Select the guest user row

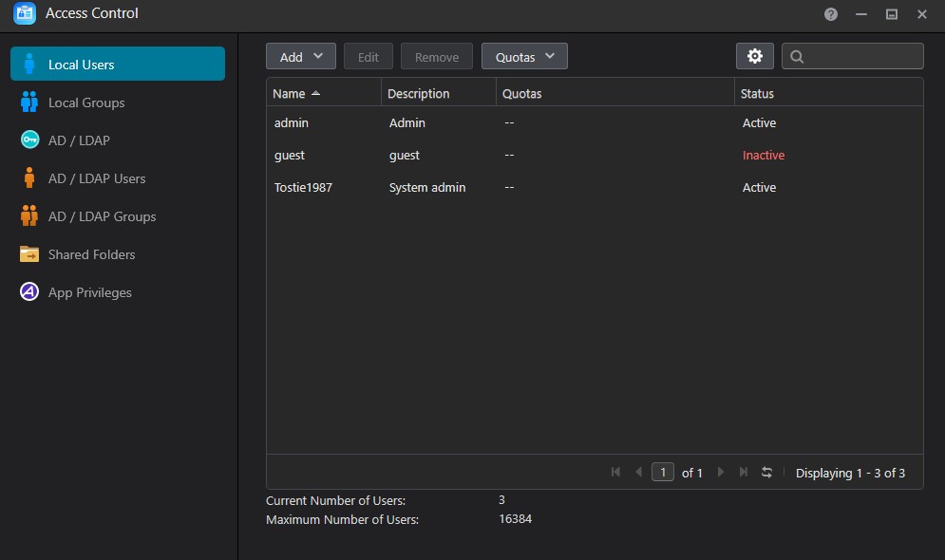[x=595, y=155]
